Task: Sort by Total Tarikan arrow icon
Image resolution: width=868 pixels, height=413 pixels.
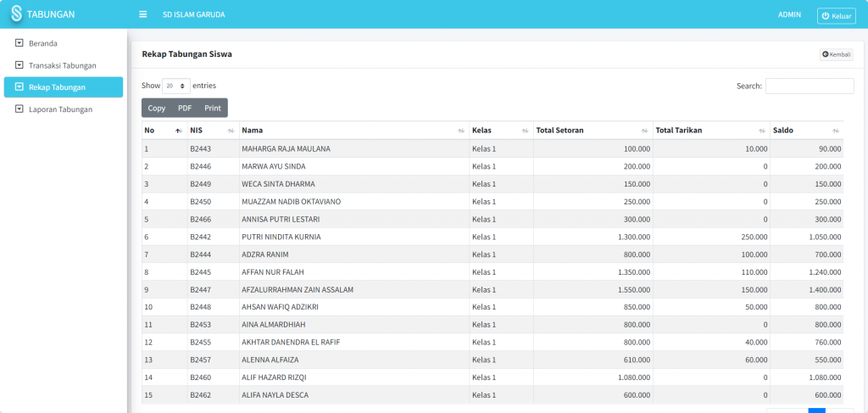Action: pos(762,131)
